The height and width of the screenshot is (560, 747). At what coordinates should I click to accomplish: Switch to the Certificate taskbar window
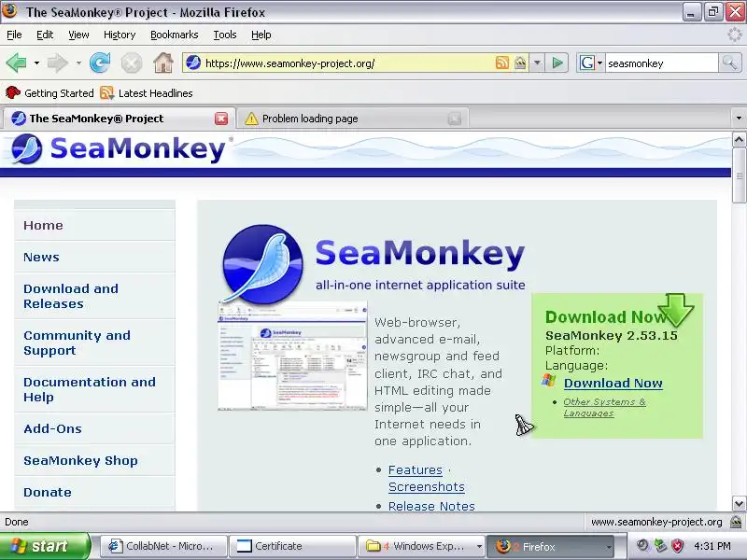291,546
